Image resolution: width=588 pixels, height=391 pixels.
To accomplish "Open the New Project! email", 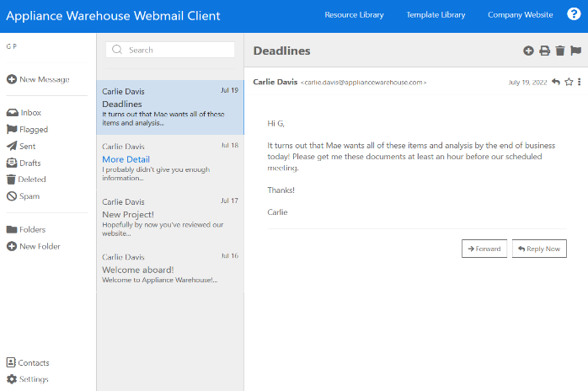I will [x=170, y=217].
